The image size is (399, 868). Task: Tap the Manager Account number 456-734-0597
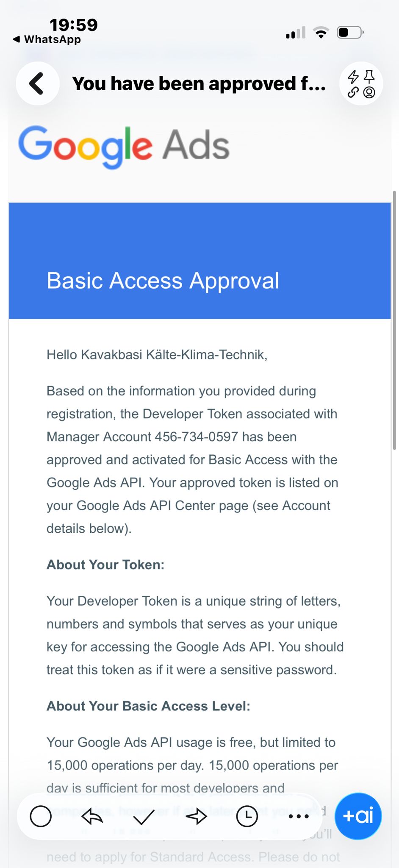(x=196, y=437)
